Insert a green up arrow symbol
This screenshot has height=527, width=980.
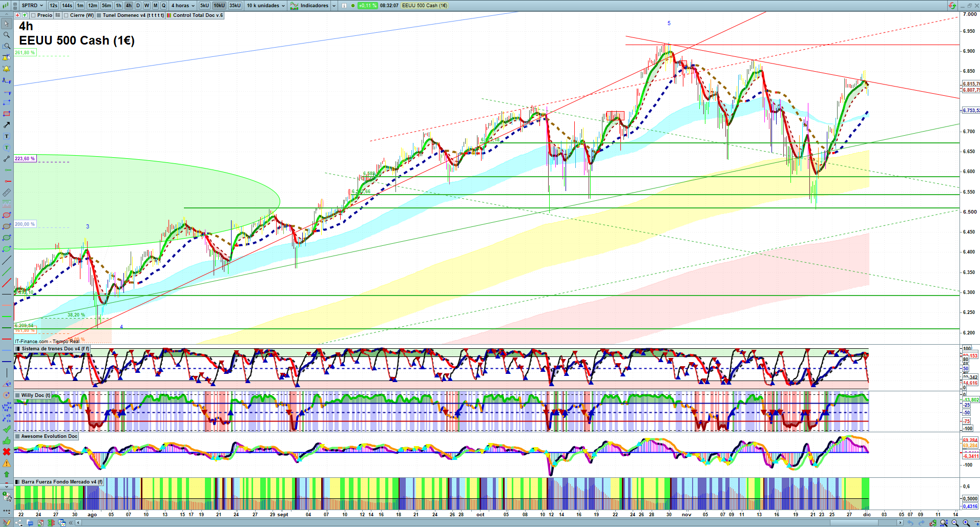(7, 474)
